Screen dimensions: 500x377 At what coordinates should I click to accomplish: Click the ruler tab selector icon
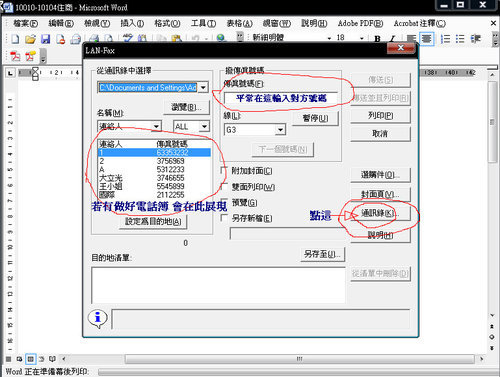10,72
